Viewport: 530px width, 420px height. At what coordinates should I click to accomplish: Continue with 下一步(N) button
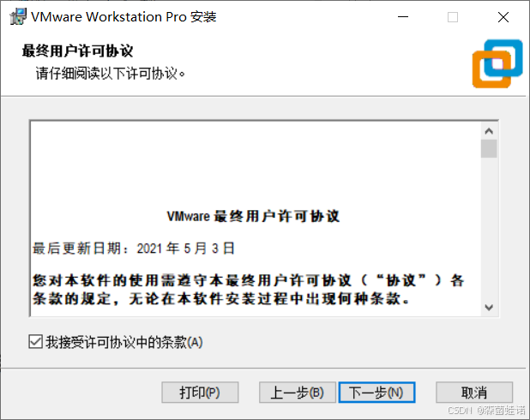[376, 393]
